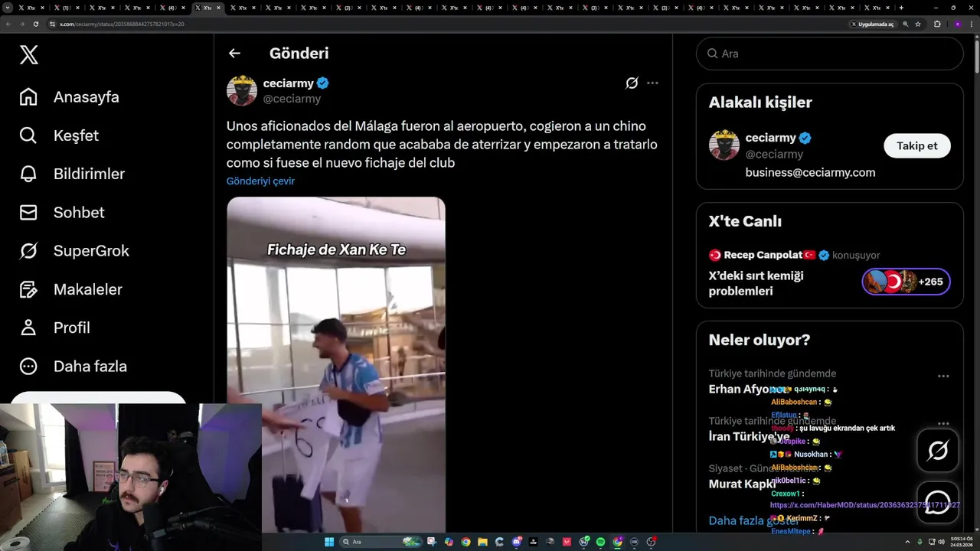Go back with the arrow beside Gönderi
The image size is (980, 551).
click(x=234, y=54)
